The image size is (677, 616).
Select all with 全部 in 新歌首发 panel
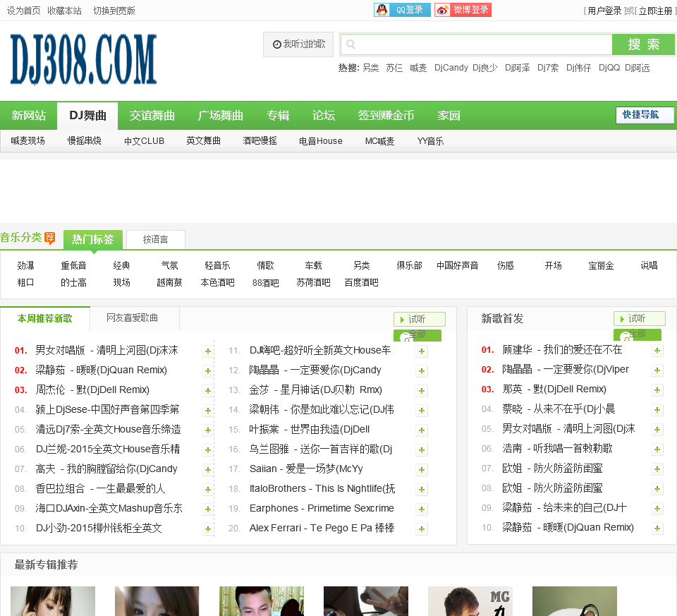638,334
